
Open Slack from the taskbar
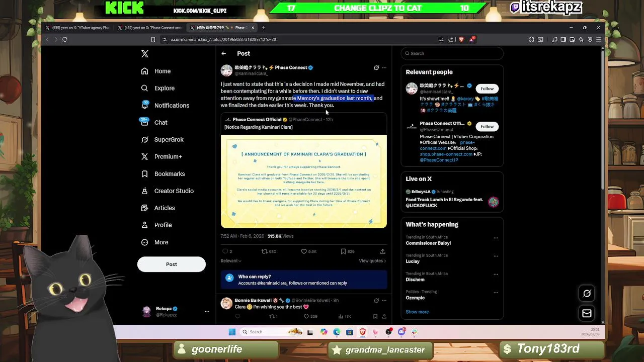click(x=414, y=332)
